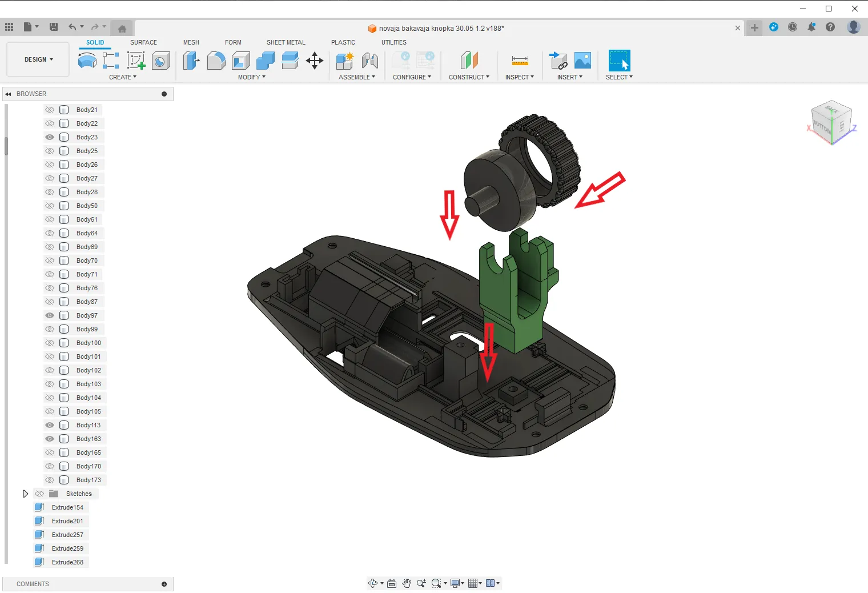Screen dimensions: 868x593
Task: Click the Pan hand icon
Action: tap(407, 583)
